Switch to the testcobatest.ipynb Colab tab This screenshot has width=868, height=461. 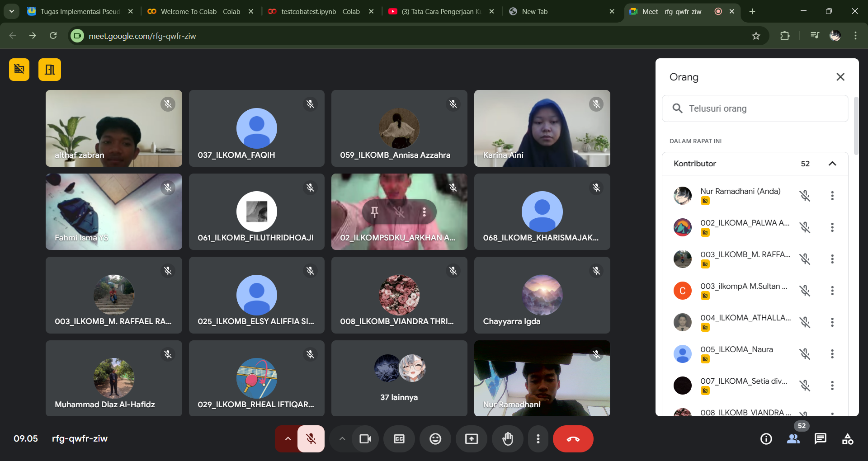point(320,11)
